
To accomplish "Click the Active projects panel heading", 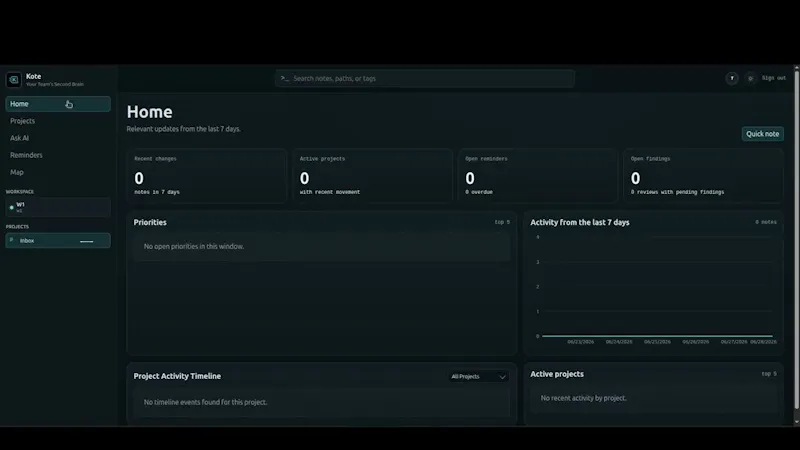I will pos(557,374).
